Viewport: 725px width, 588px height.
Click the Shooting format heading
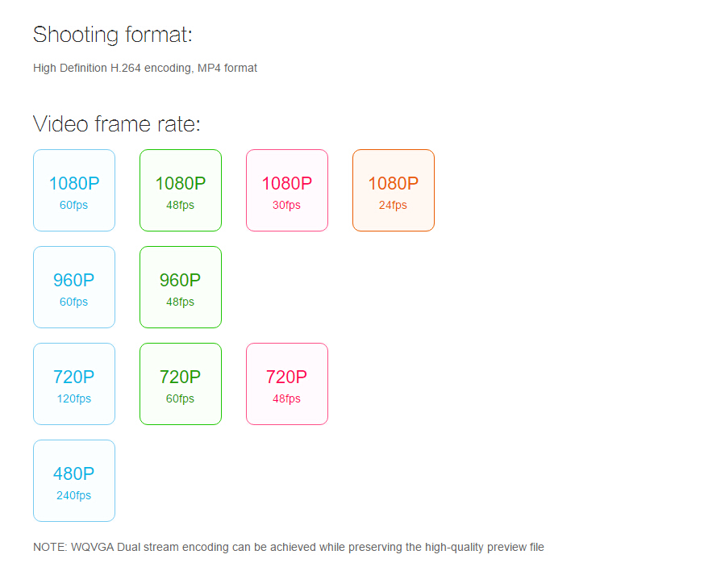(112, 35)
